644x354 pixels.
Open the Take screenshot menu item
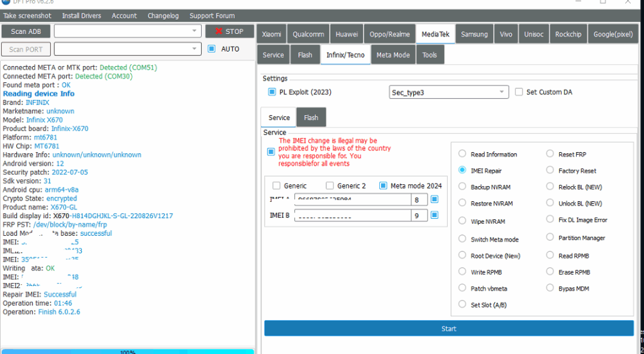pyautogui.click(x=28, y=16)
